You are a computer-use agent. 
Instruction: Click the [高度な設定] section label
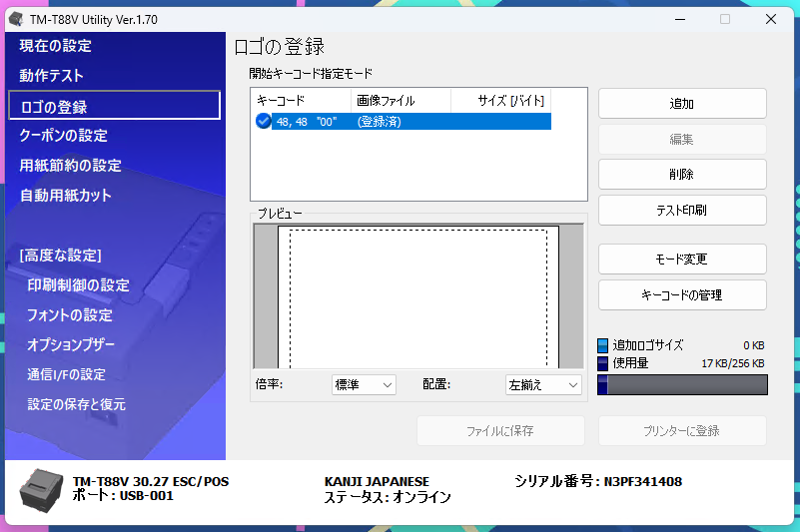(60, 256)
